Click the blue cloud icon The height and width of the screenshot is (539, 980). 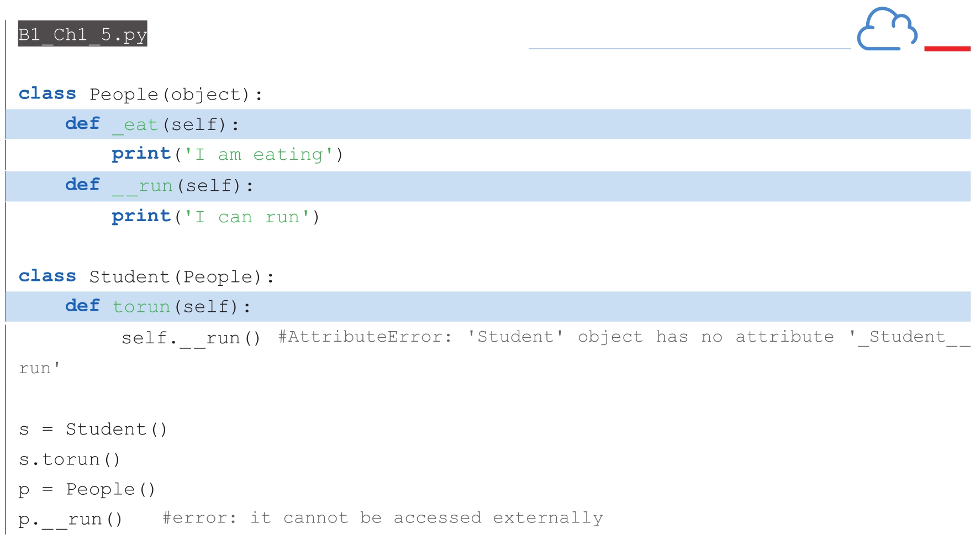click(887, 30)
